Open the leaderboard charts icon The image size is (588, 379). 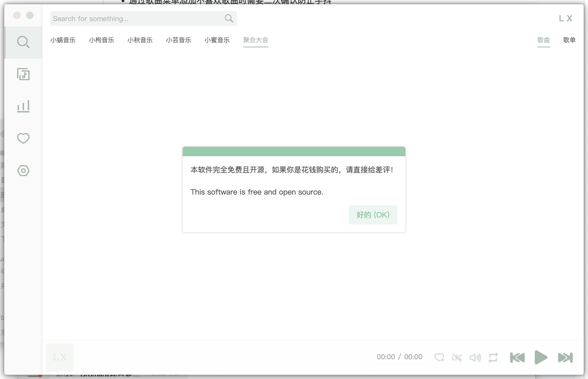(23, 106)
